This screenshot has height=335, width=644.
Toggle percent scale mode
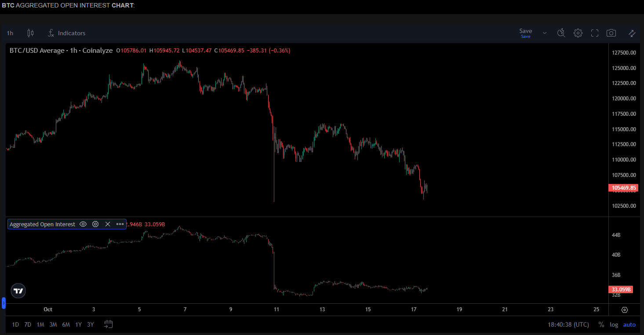pyautogui.click(x=601, y=324)
